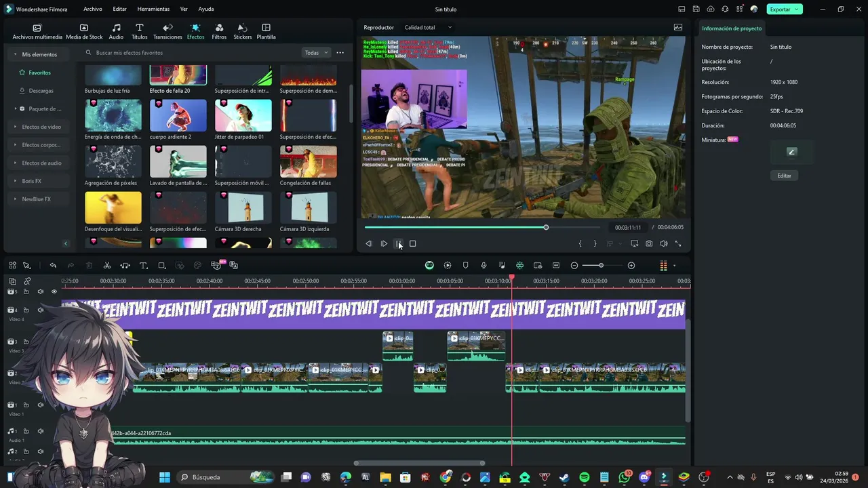Select the split scissors tool
Image resolution: width=868 pixels, height=488 pixels.
point(107,266)
